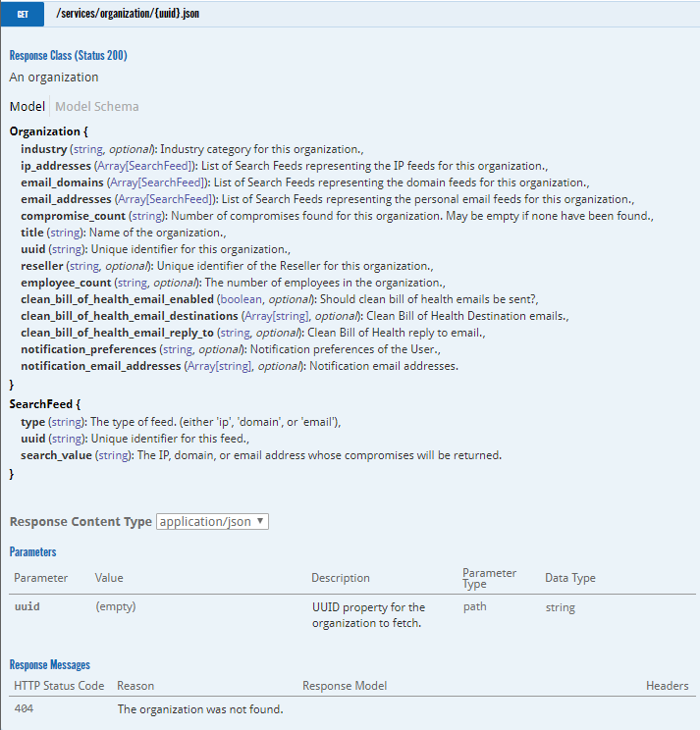Click the notification_preferences property name

(88, 349)
